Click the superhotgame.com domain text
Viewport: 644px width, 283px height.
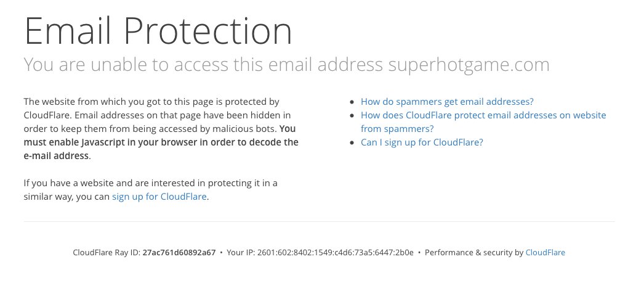click(469, 64)
